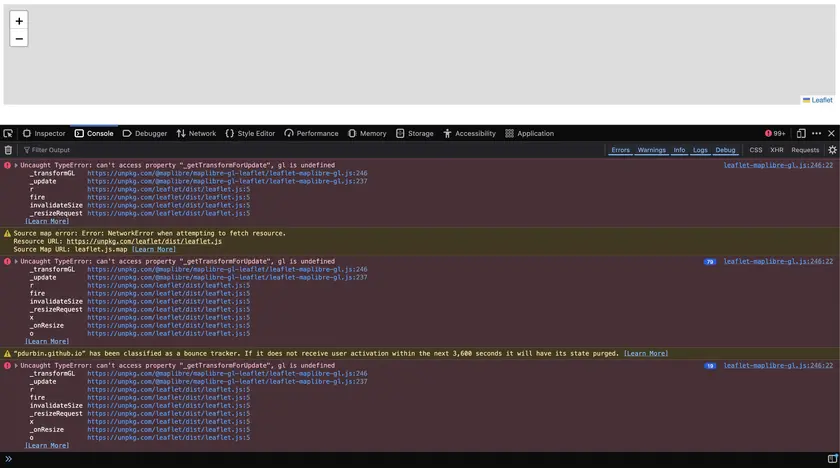The width and height of the screenshot is (840, 468).
Task: Open first error's _transformGL js:246 link
Action: [227, 173]
